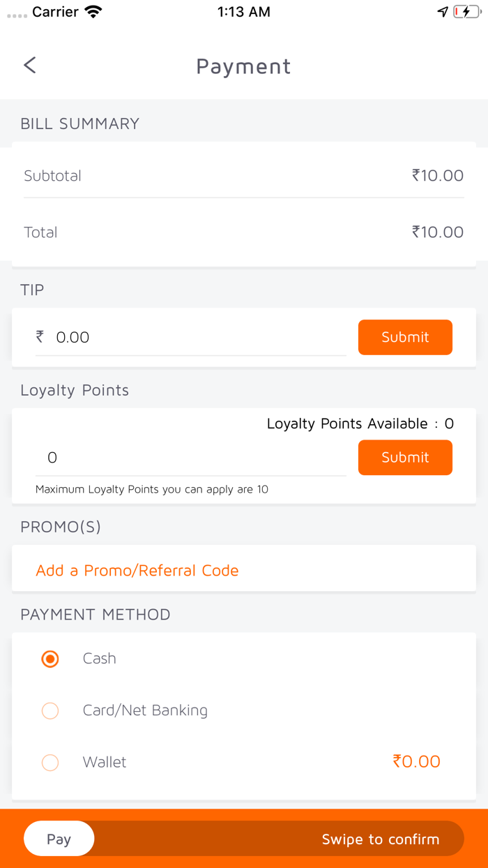Tap the wallet balance ₹0.00
Viewport: 488px width, 868px height.
tap(416, 761)
